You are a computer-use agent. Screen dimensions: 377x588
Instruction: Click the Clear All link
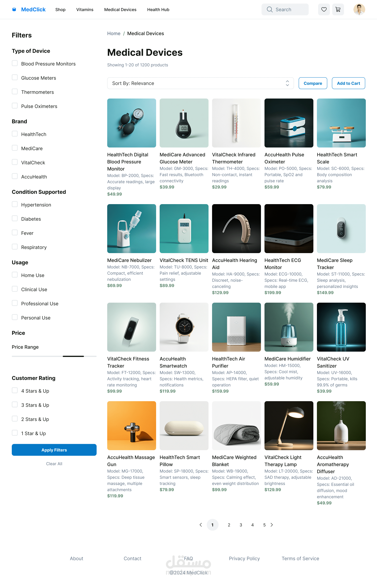[x=54, y=464]
